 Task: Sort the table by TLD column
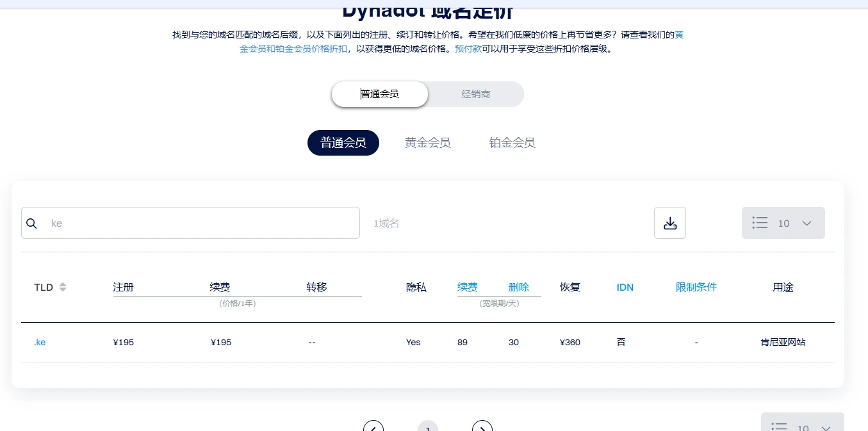tap(62, 288)
